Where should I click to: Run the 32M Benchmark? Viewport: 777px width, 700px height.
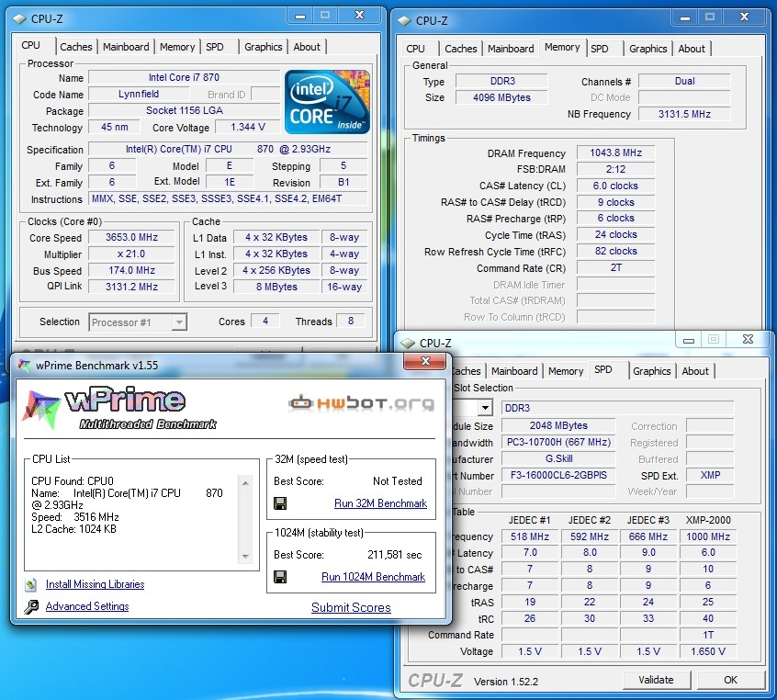coord(380,503)
